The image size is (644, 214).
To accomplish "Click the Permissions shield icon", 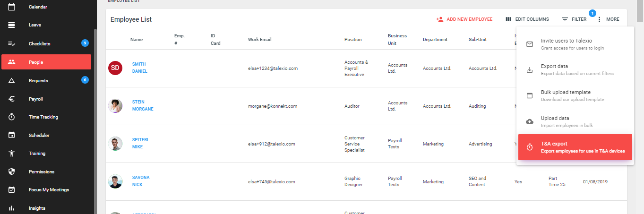I will click(x=12, y=171).
